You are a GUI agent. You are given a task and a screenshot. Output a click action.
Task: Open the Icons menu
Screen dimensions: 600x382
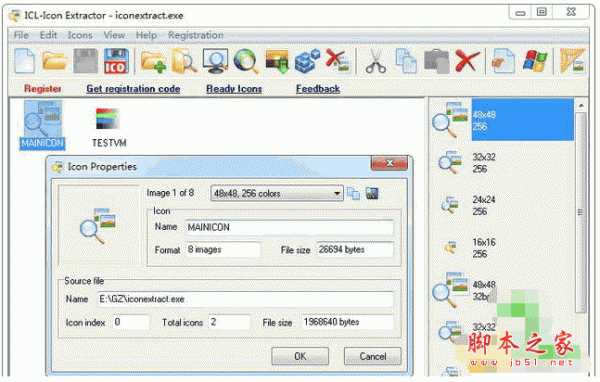point(80,35)
